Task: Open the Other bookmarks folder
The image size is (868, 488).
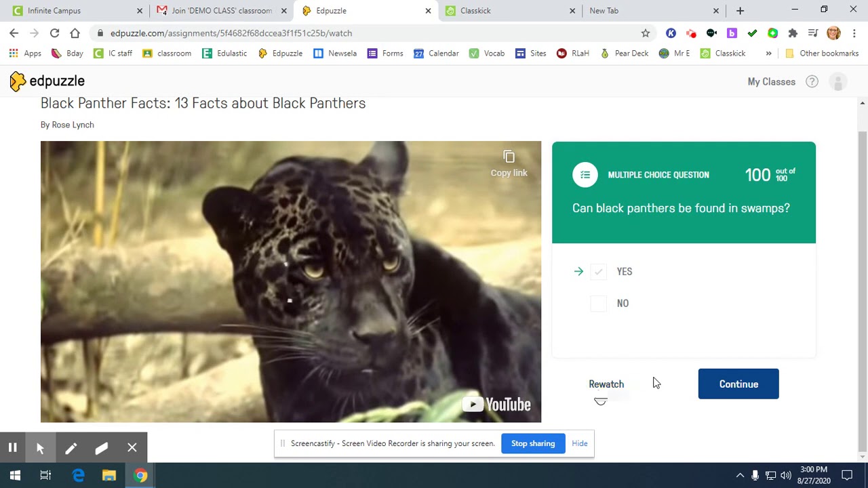Action: 822,53
